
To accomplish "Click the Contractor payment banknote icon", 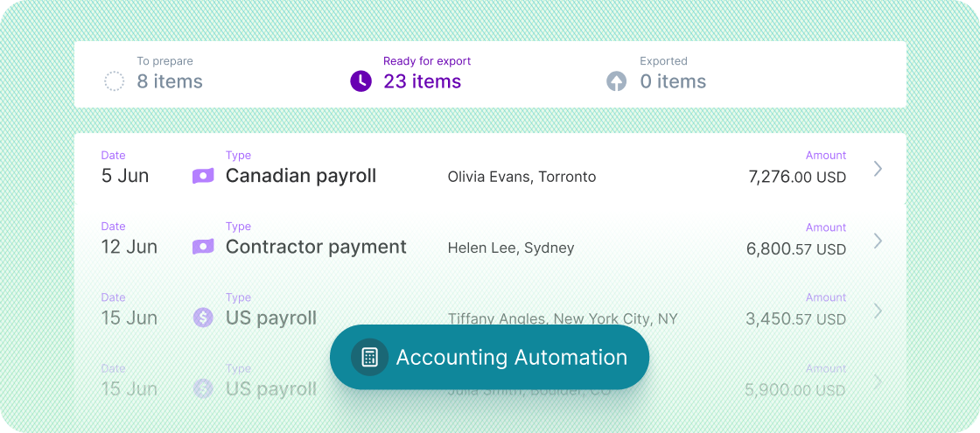I will pyautogui.click(x=203, y=247).
